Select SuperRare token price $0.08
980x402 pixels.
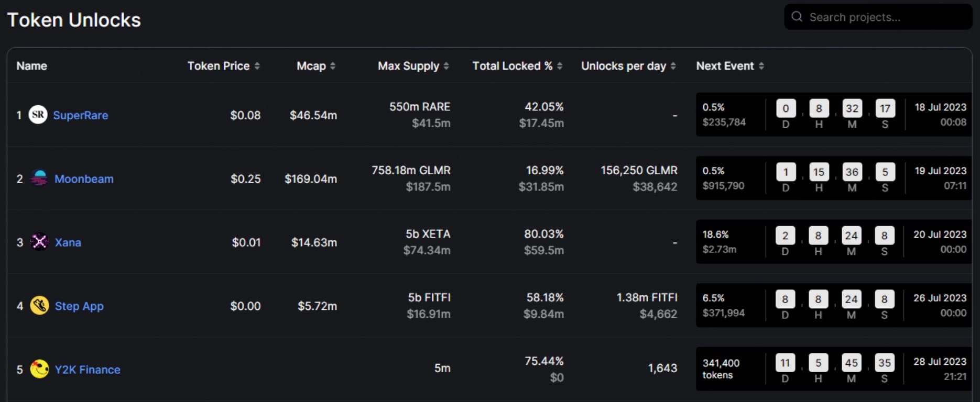pyautogui.click(x=245, y=115)
